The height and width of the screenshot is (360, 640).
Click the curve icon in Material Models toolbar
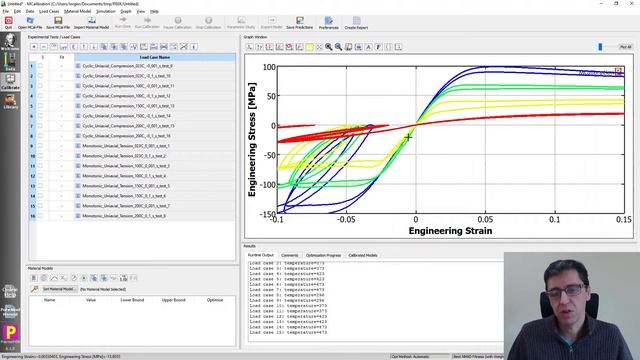point(54,278)
